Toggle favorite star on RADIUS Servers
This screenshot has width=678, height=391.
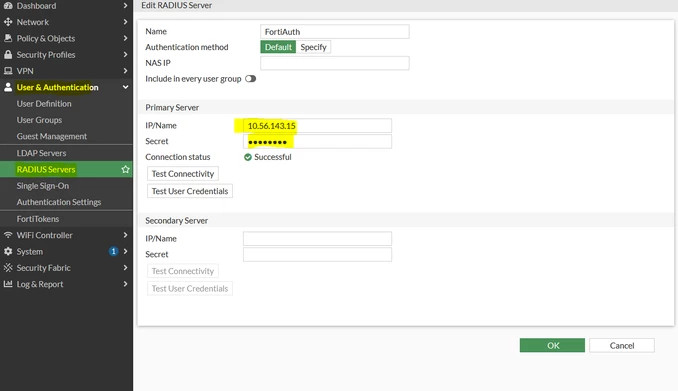click(x=125, y=169)
